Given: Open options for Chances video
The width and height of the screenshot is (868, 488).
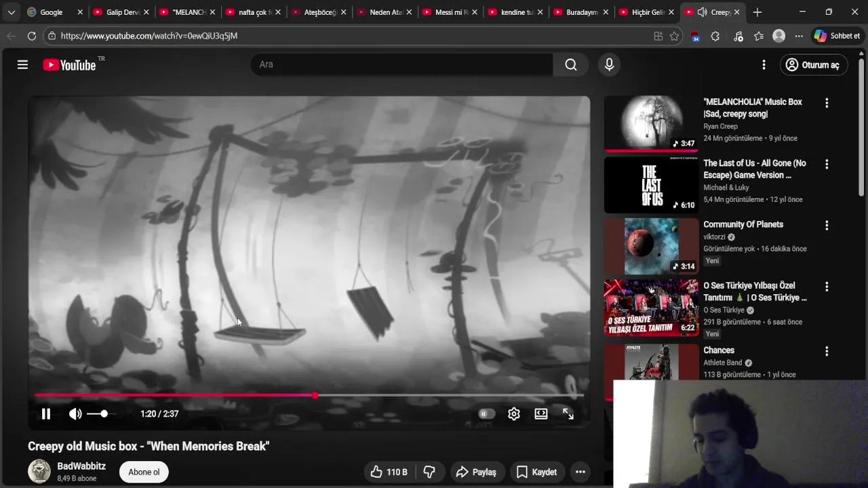Looking at the screenshot, I should (826, 351).
